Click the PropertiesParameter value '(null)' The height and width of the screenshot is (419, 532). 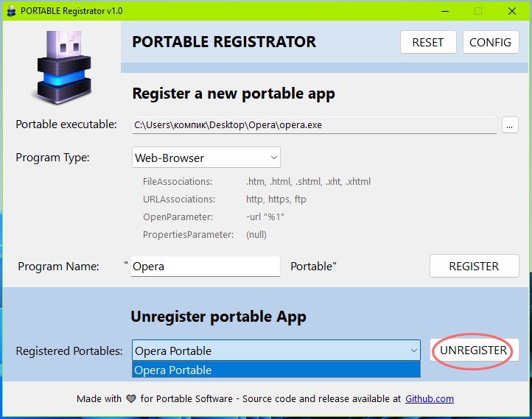pos(256,235)
